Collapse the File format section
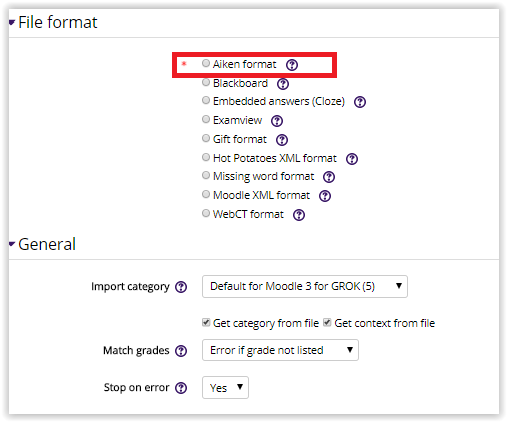 click(12, 23)
